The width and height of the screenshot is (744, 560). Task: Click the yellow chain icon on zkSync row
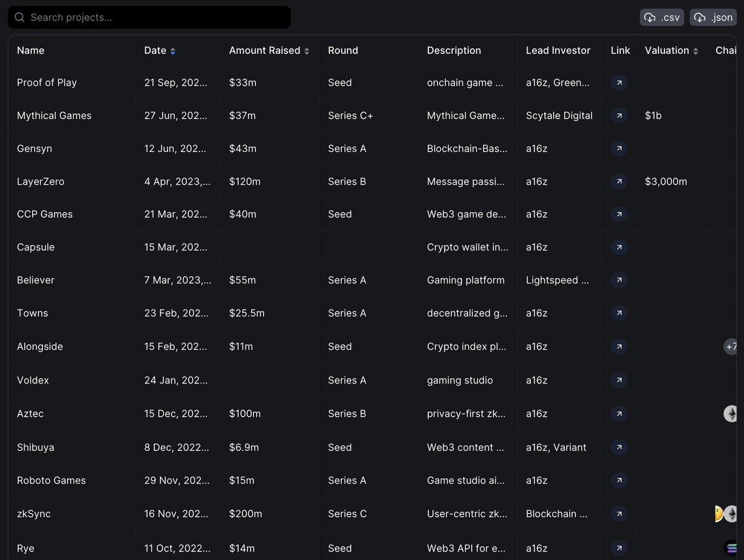[x=719, y=513]
